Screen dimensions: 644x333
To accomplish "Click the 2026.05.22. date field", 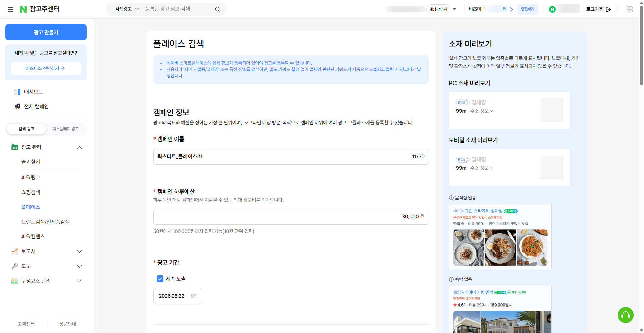I will click(x=178, y=296).
